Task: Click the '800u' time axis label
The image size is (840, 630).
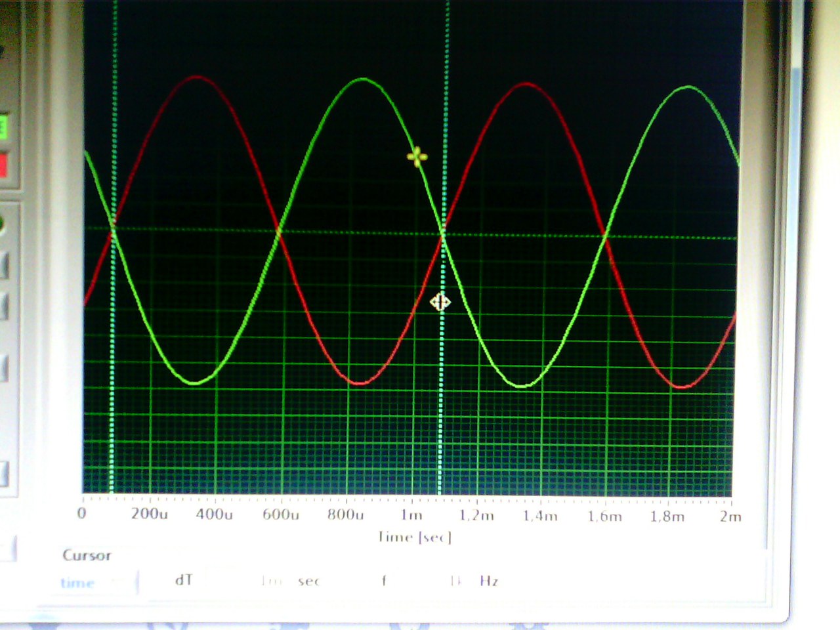Action: pos(346,514)
